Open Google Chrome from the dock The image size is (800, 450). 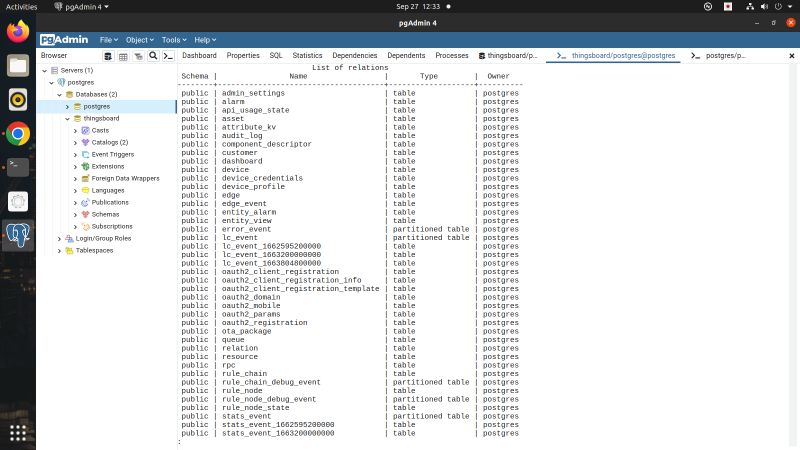pos(18,134)
